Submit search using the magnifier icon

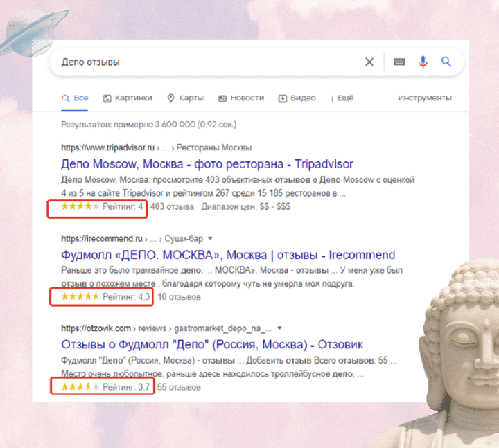(446, 62)
